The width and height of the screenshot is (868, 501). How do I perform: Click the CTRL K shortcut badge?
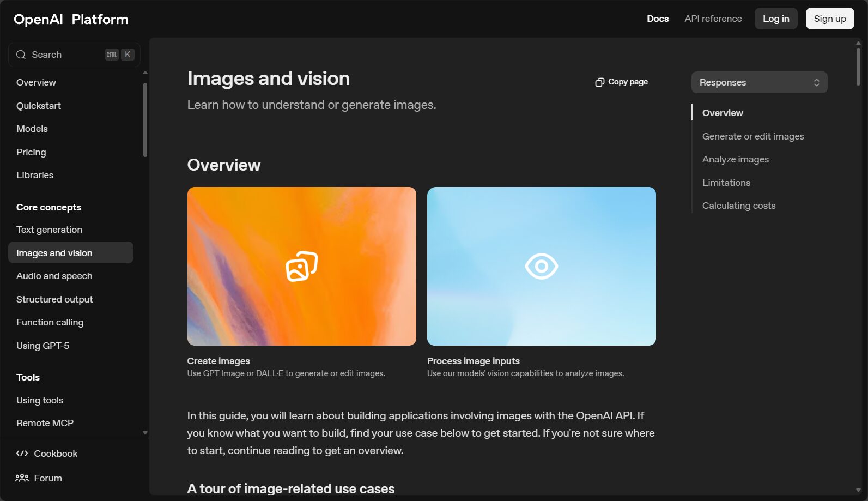point(119,55)
